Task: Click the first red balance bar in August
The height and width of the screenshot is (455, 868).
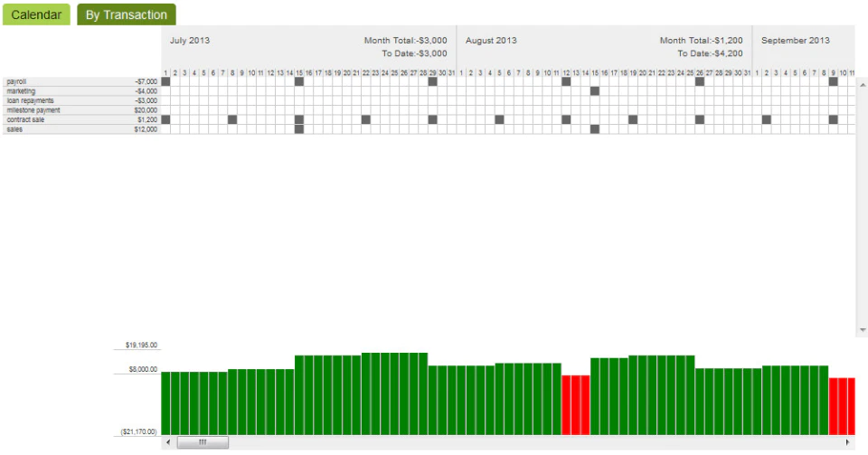Action: (566, 405)
